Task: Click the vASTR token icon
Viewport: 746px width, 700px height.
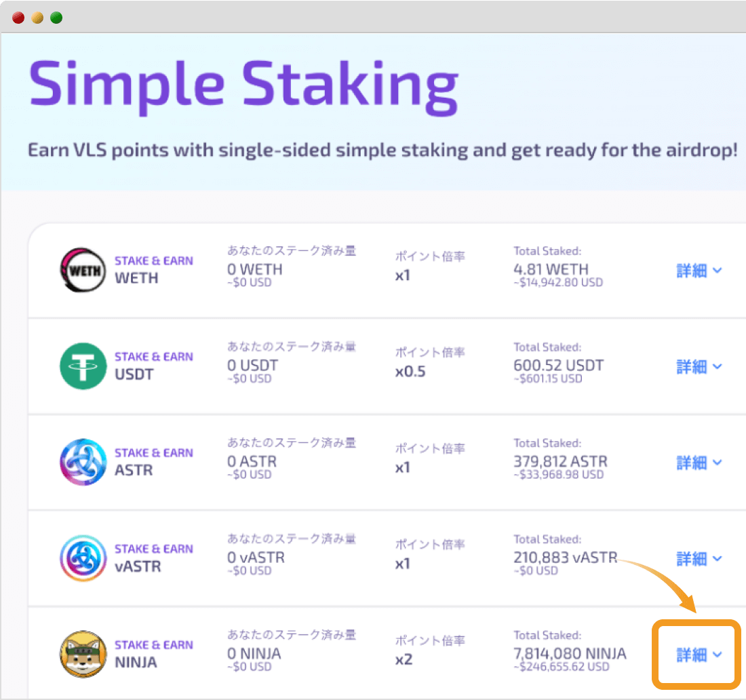Action: click(x=83, y=558)
